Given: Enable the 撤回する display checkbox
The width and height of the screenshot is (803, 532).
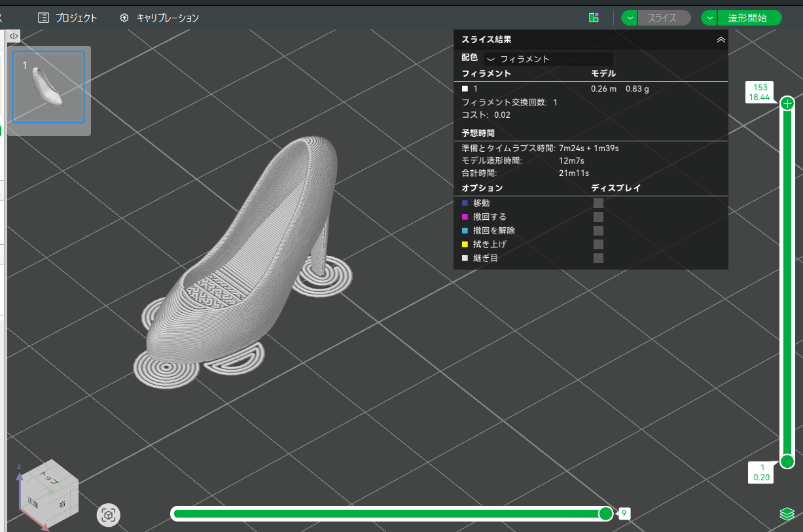Looking at the screenshot, I should (598, 217).
